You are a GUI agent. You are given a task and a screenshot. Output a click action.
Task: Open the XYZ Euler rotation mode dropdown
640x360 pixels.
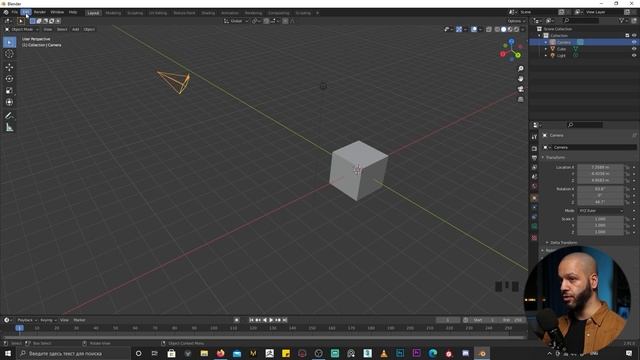point(601,211)
